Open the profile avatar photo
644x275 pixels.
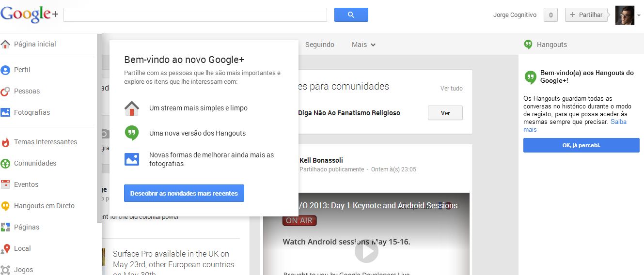(x=625, y=15)
